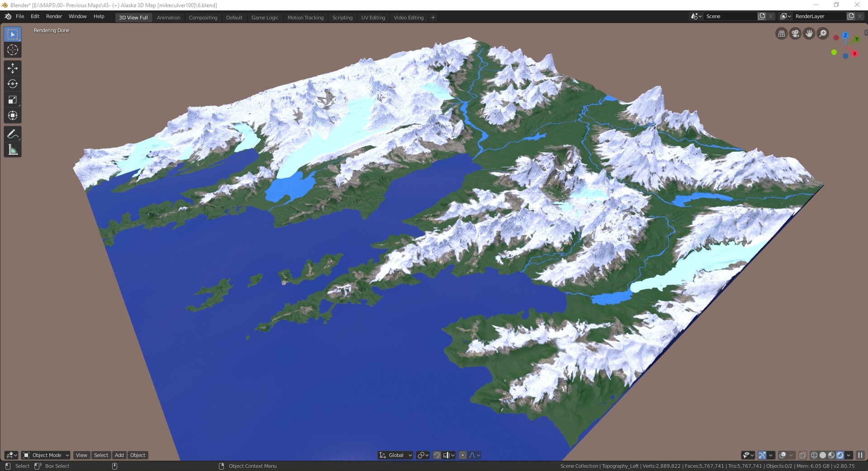The width and height of the screenshot is (868, 471).
Task: Enable snapping with the magnet icon
Action: pyautogui.click(x=437, y=455)
